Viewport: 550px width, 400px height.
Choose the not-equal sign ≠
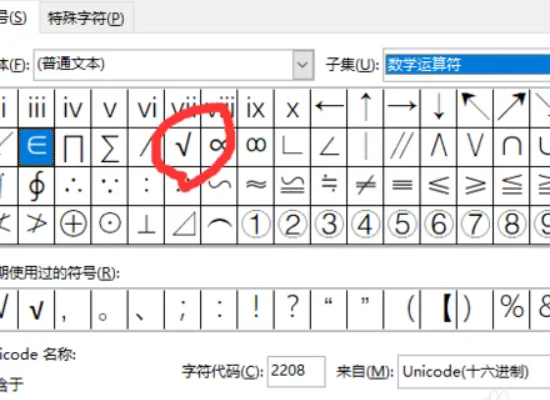pyautogui.click(x=365, y=186)
